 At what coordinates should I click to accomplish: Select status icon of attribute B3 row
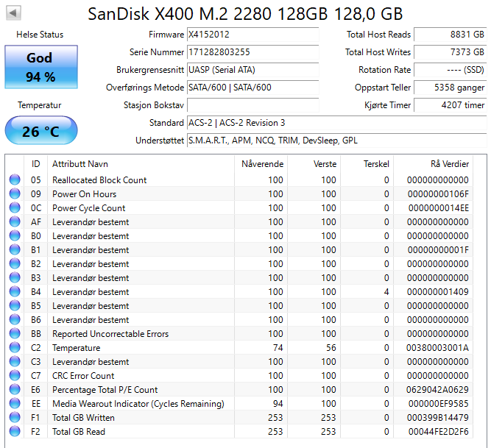point(15,278)
